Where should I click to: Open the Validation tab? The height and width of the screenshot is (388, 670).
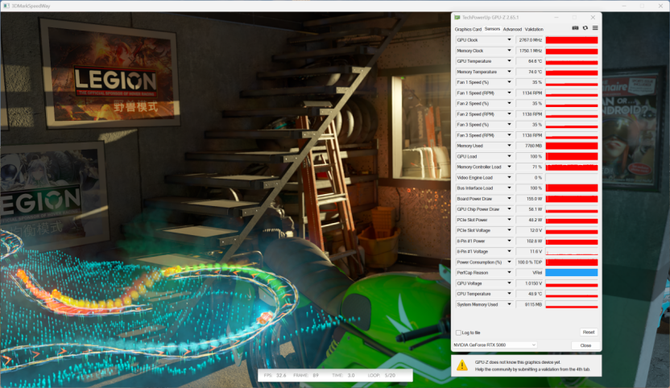tap(534, 29)
